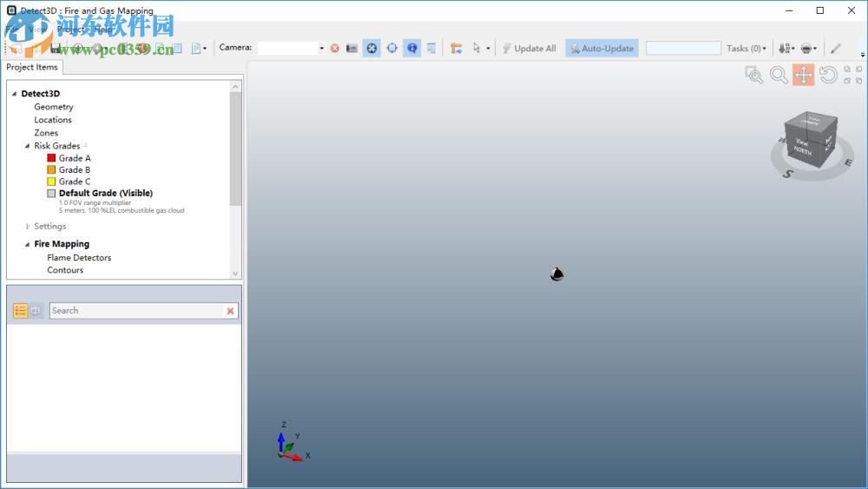Toggle the blue info balloon icon
Screen dimensions: 868x489
pyautogui.click(x=411, y=48)
